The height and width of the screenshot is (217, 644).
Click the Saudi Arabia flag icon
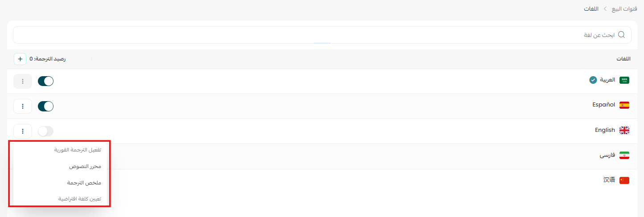624,80
